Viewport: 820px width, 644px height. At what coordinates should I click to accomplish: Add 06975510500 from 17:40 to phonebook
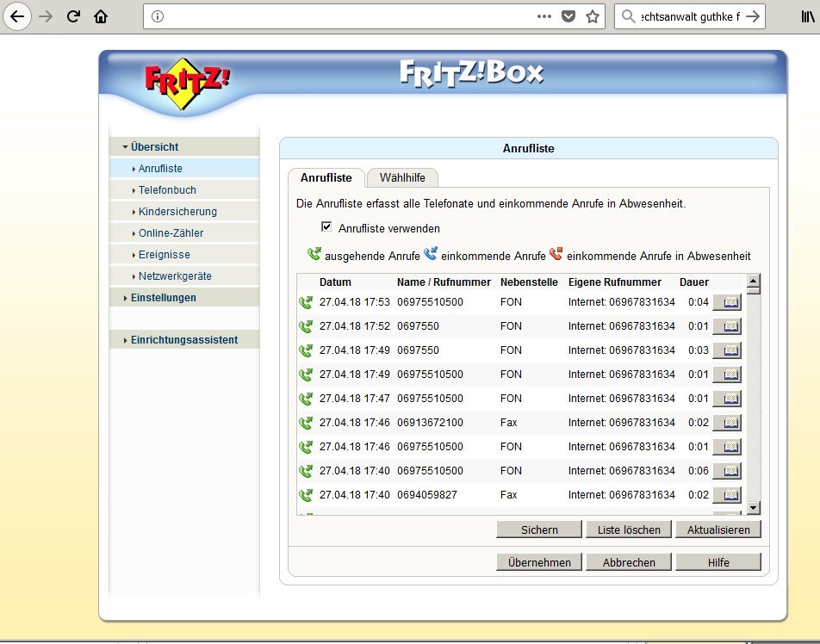click(727, 470)
